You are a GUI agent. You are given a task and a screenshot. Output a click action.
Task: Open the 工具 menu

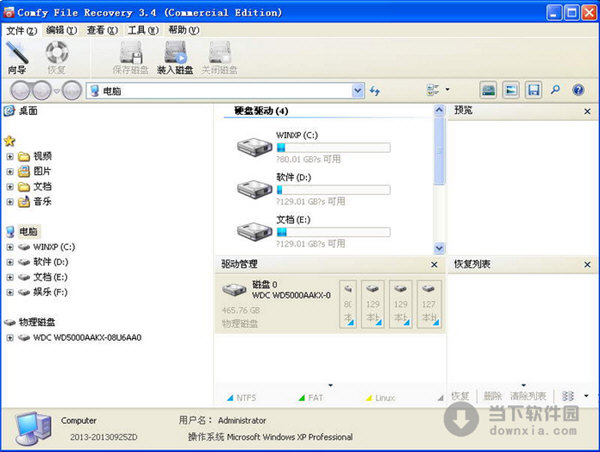[x=143, y=30]
